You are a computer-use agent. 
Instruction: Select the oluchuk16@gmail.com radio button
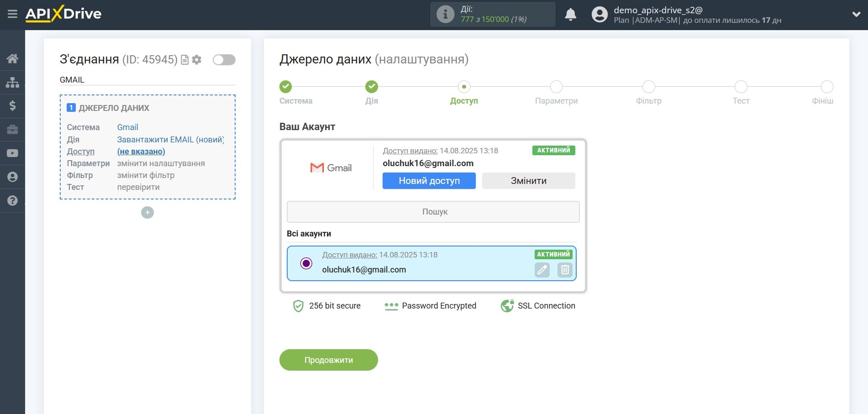(306, 263)
